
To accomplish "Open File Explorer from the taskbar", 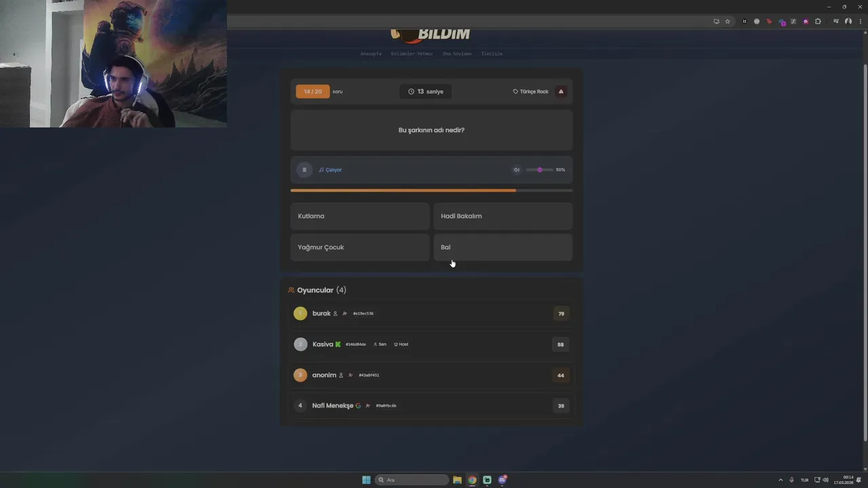I will click(457, 480).
